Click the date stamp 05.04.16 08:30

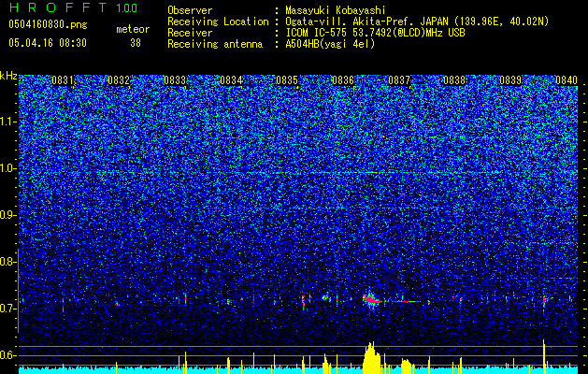pos(48,43)
